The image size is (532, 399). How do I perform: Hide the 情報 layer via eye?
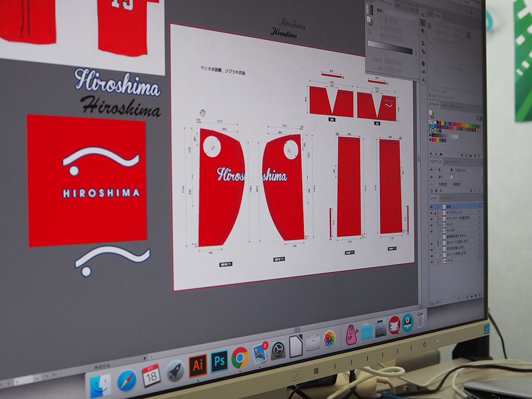tap(431, 206)
